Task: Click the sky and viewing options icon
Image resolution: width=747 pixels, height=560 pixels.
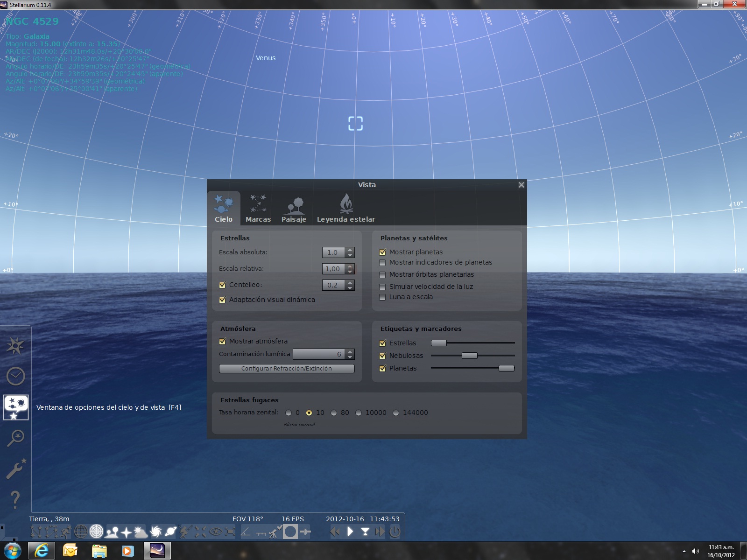Action: coord(16,407)
